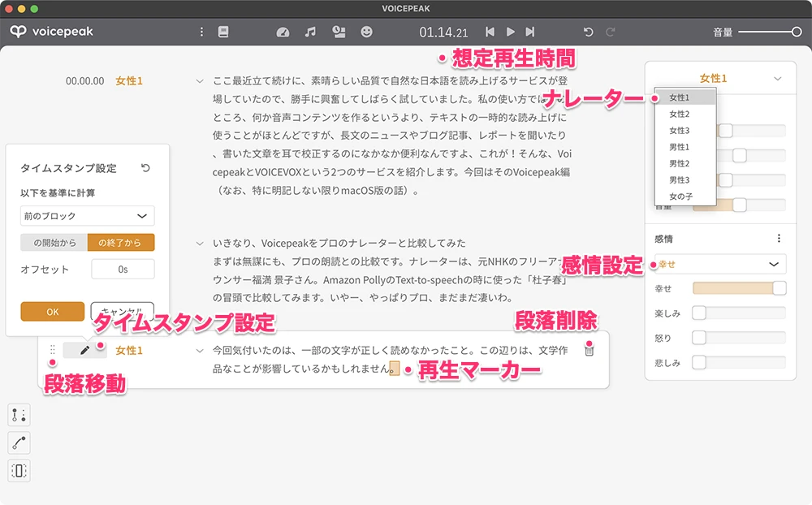Click the smiley face emotion icon

(x=367, y=32)
